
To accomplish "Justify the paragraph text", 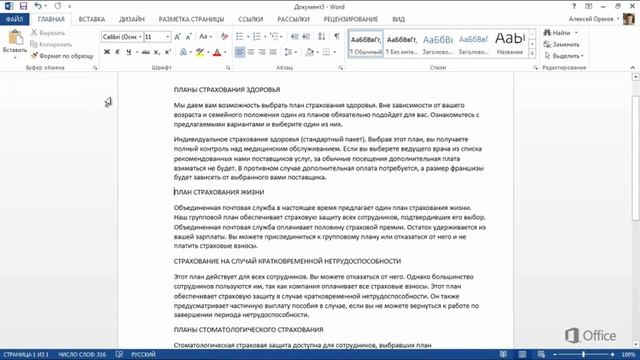I will (x=273, y=52).
